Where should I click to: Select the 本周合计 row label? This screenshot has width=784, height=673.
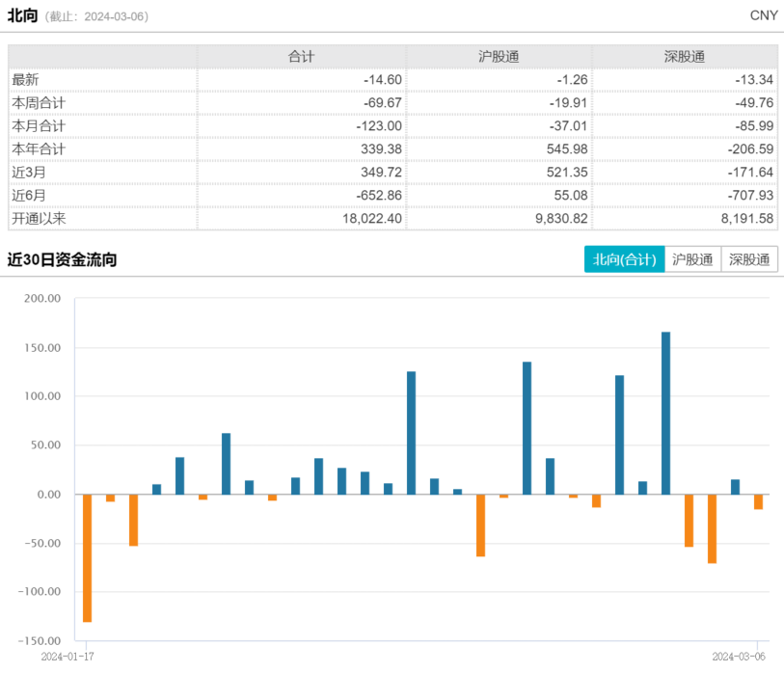pos(39,103)
